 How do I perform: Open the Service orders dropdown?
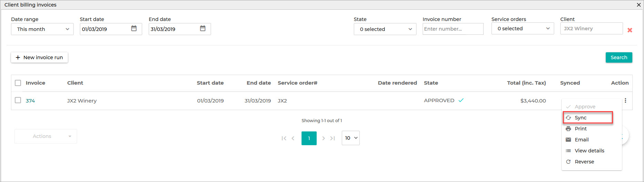click(x=523, y=29)
